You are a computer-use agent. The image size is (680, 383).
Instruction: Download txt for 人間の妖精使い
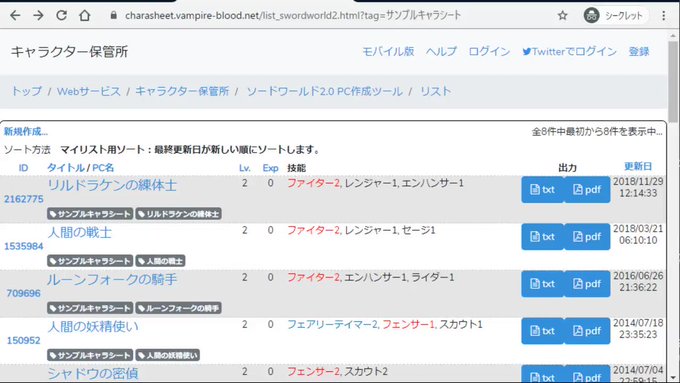pos(543,331)
